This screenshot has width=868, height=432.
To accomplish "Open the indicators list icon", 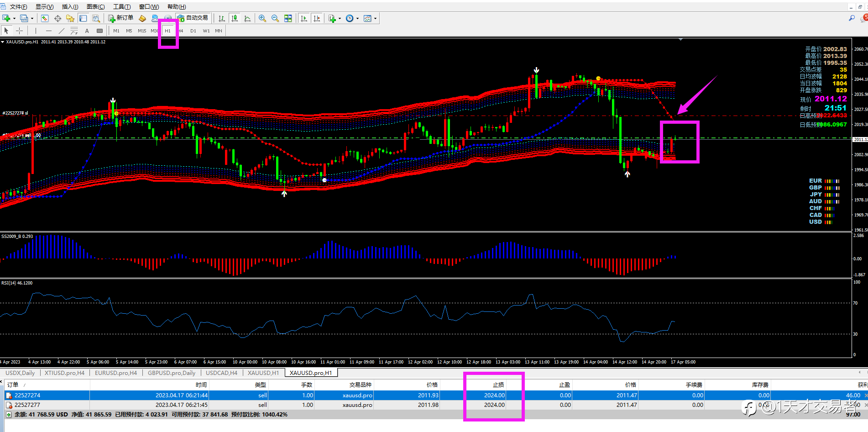I will tap(332, 18).
